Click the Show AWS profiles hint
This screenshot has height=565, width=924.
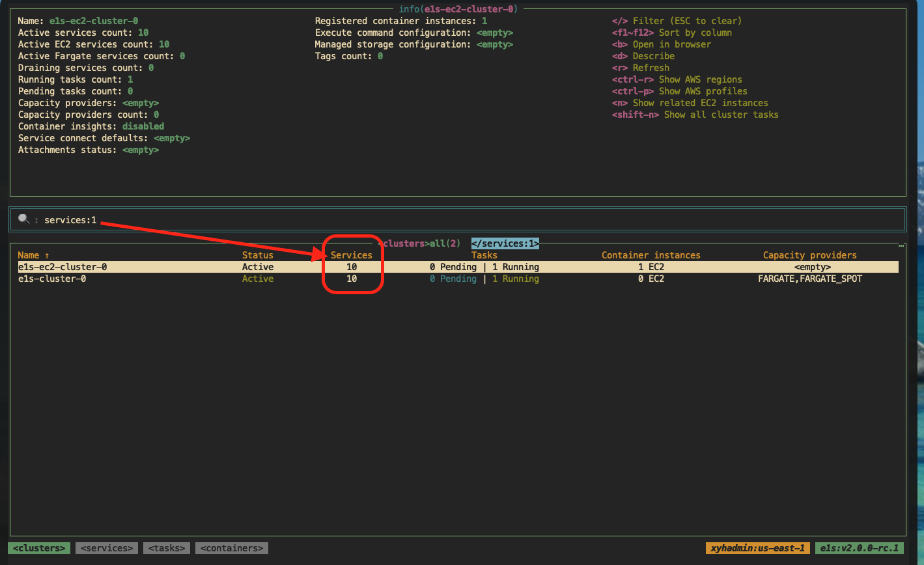tap(680, 91)
